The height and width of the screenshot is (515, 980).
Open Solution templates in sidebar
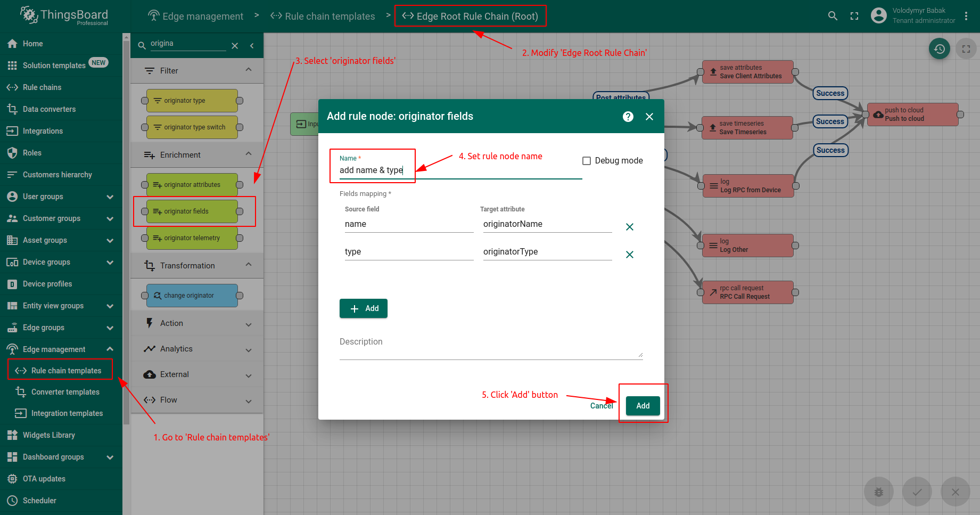tap(61, 66)
